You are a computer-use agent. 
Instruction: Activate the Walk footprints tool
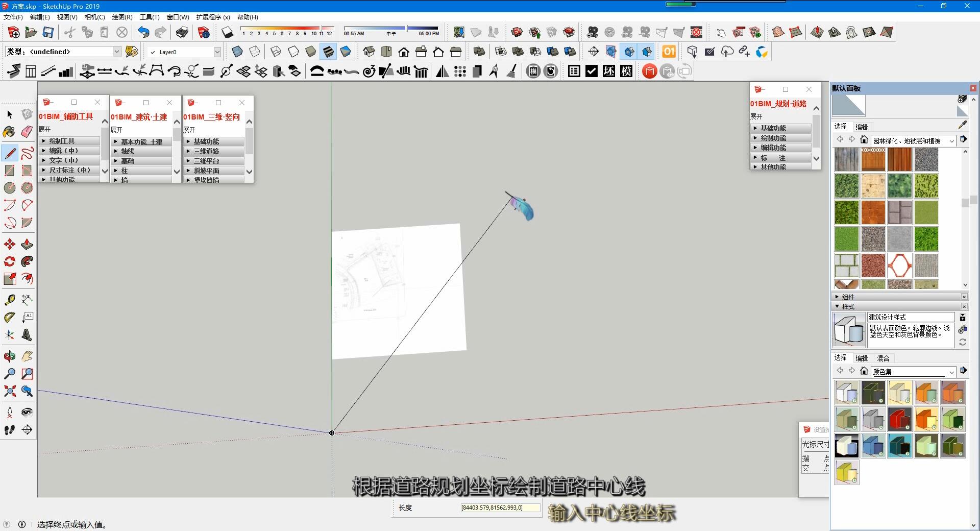[10, 430]
